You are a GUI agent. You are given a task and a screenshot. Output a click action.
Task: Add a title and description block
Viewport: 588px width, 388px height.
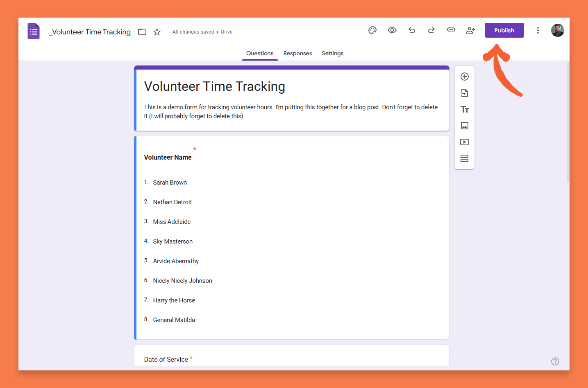tap(465, 109)
